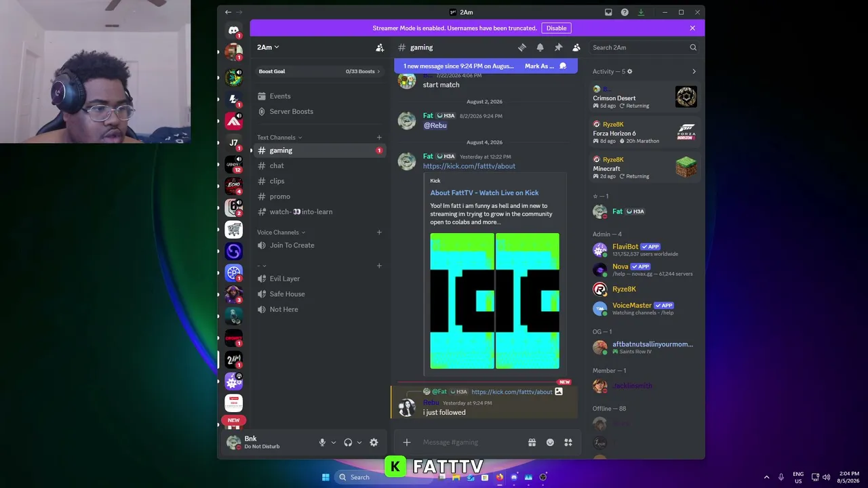Click the taskbar microphone indicator
Image resolution: width=868 pixels, height=488 pixels.
click(x=781, y=477)
